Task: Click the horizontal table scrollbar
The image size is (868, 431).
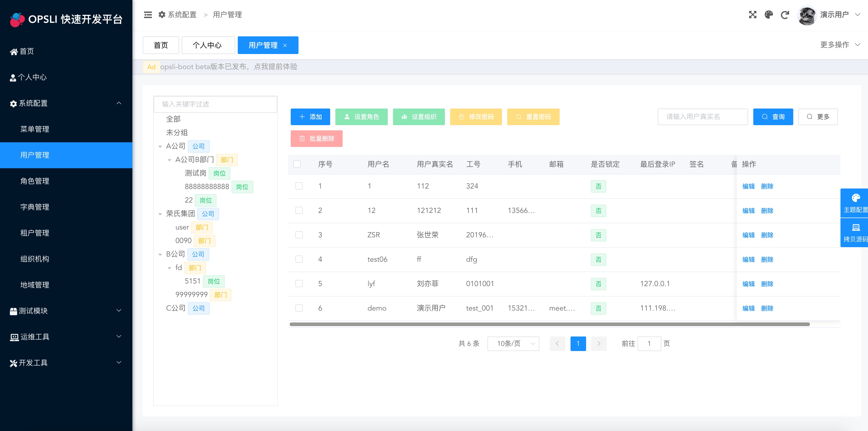Action: pos(549,324)
